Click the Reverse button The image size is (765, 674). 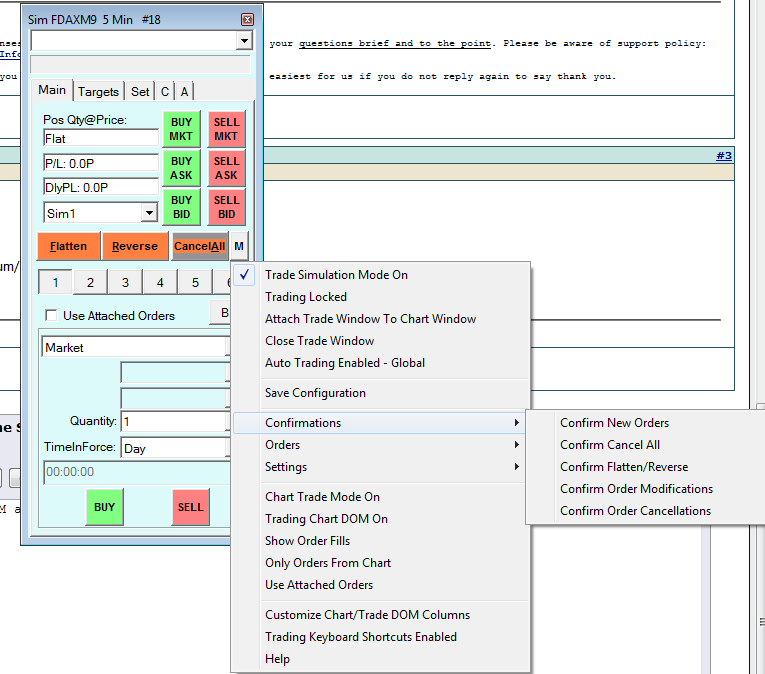coord(135,246)
